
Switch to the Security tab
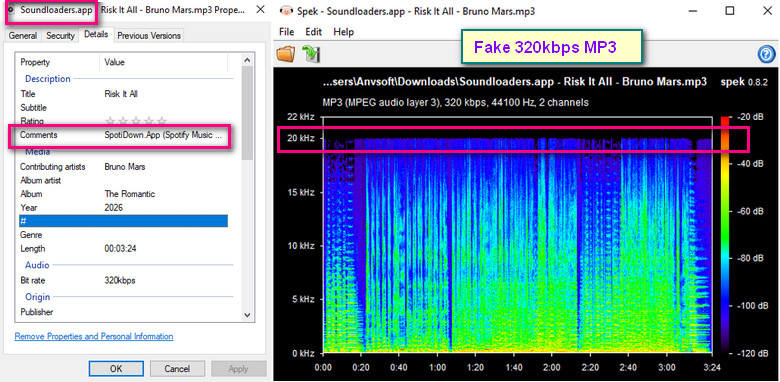(x=60, y=36)
